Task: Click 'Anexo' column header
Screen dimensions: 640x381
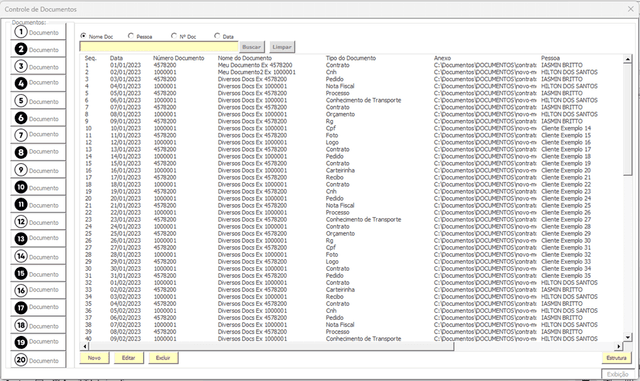Action: (x=442, y=58)
